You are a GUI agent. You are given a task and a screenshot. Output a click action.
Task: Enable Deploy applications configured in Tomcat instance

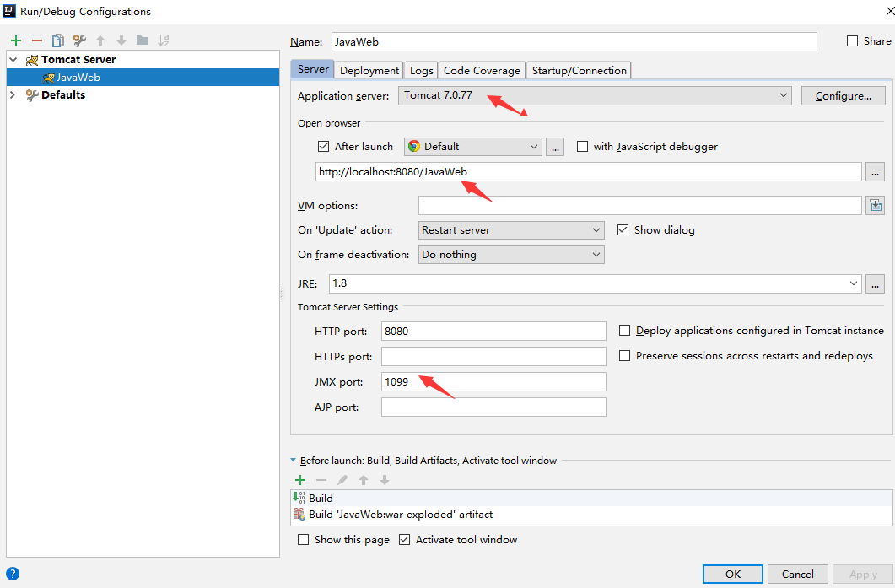click(x=625, y=331)
